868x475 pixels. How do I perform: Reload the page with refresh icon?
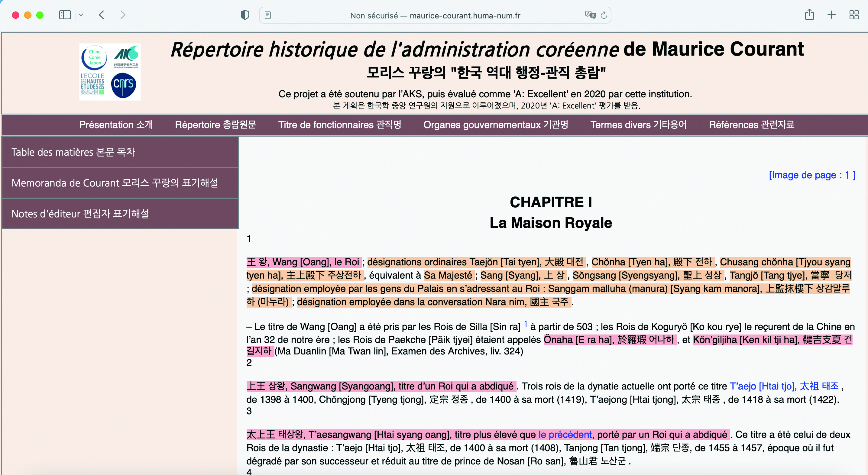pos(604,15)
